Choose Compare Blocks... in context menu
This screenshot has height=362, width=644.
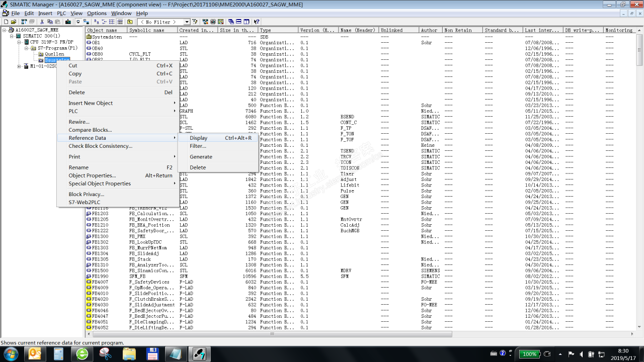(118, 130)
